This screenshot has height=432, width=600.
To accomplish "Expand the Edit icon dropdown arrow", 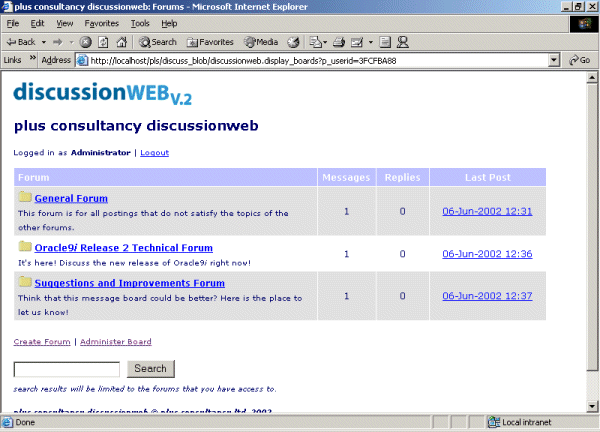I will [x=371, y=42].
